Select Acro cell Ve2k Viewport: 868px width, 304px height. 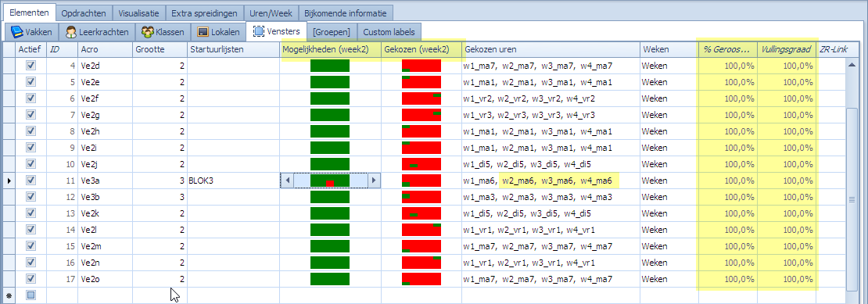click(x=105, y=213)
